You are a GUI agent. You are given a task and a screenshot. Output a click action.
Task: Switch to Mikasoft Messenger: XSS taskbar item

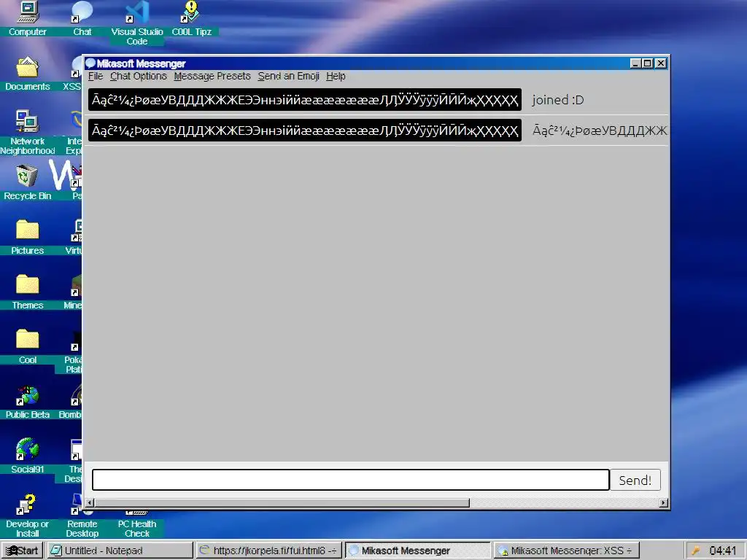(x=566, y=551)
